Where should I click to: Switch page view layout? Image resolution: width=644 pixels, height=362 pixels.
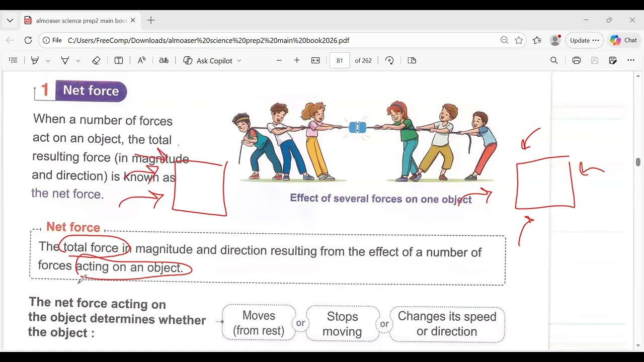click(x=412, y=60)
